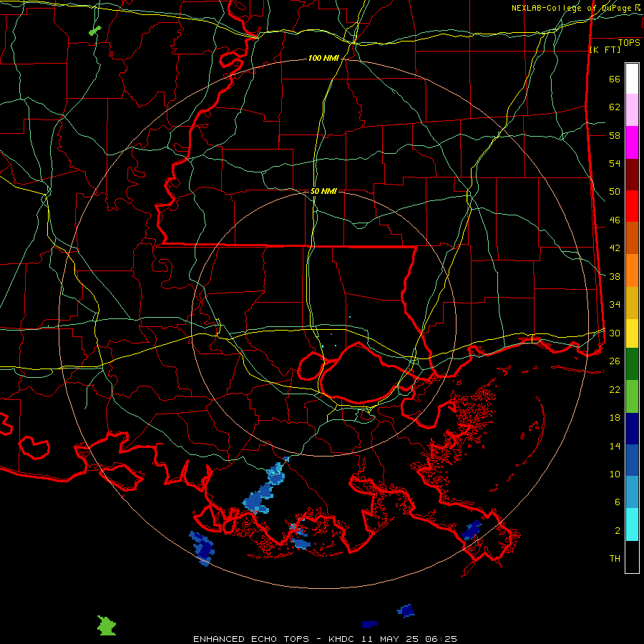Click the TOPS legend heading

629,42
